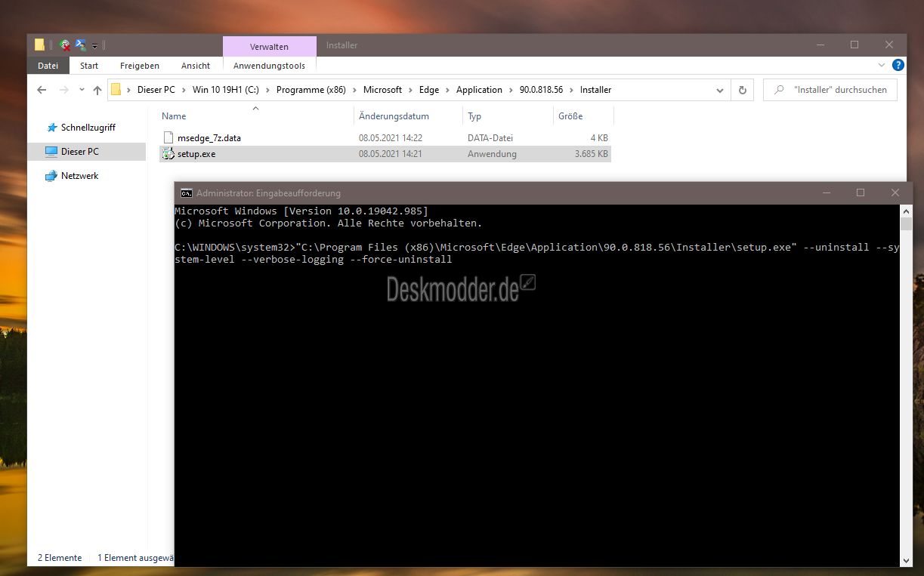
Task: Click the blue properties quick access icon
Action: tap(81, 45)
